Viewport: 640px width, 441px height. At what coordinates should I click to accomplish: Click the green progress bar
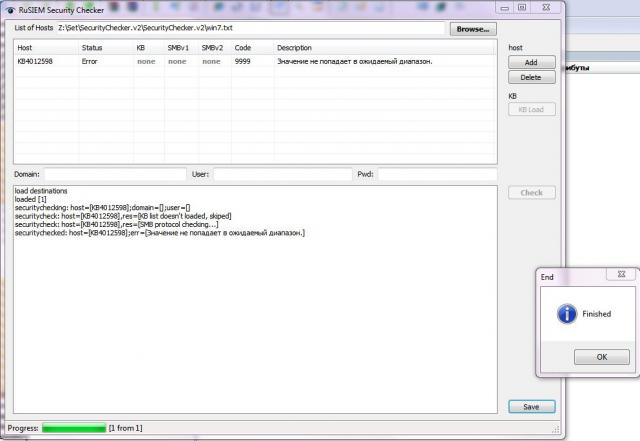73,428
